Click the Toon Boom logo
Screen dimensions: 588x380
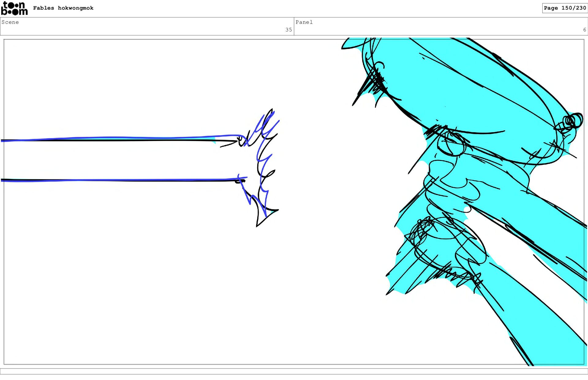pyautogui.click(x=14, y=9)
